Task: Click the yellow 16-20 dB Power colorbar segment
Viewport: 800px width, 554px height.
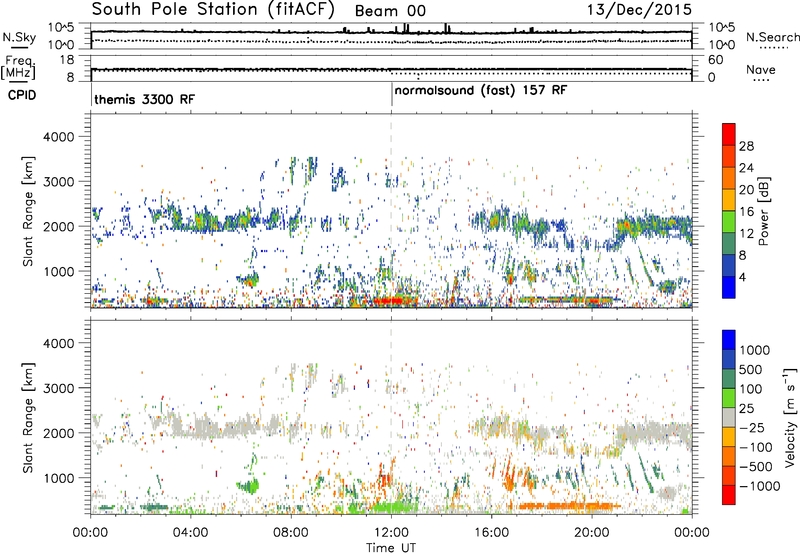Action: [729, 200]
